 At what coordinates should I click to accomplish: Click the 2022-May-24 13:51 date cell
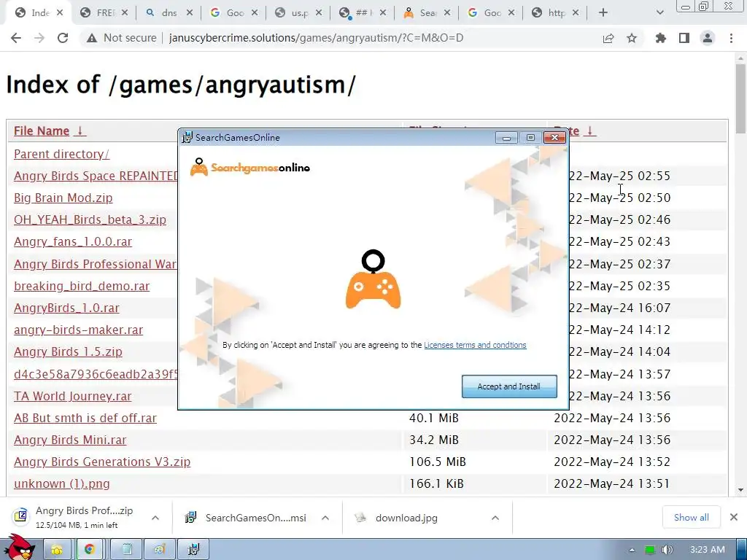pyautogui.click(x=612, y=484)
